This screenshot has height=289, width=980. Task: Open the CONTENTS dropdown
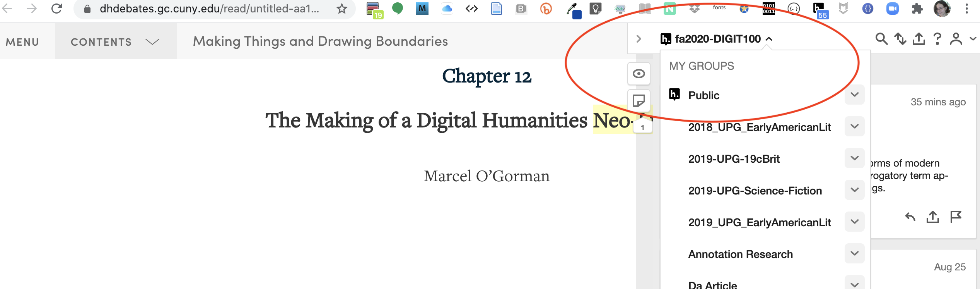(x=115, y=42)
